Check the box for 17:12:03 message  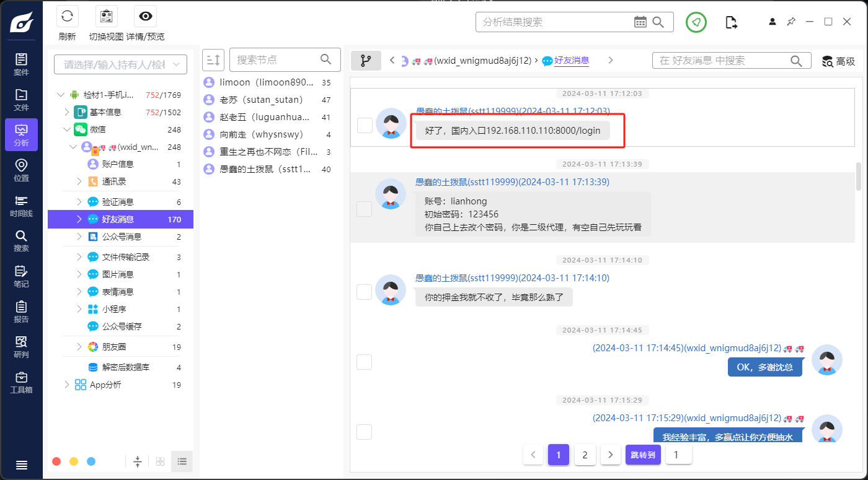(x=365, y=126)
